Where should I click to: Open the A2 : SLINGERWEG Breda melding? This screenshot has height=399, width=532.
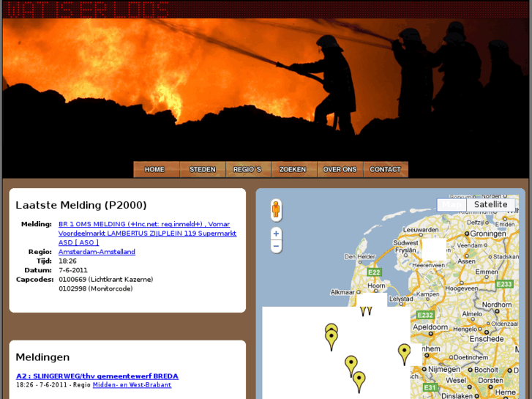point(97,376)
